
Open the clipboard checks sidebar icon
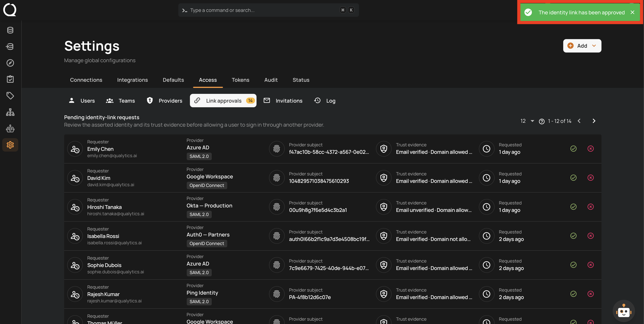tap(10, 79)
